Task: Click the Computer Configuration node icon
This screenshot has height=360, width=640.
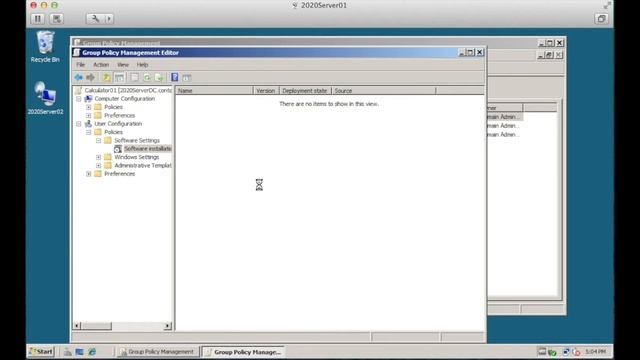Action: [88, 99]
